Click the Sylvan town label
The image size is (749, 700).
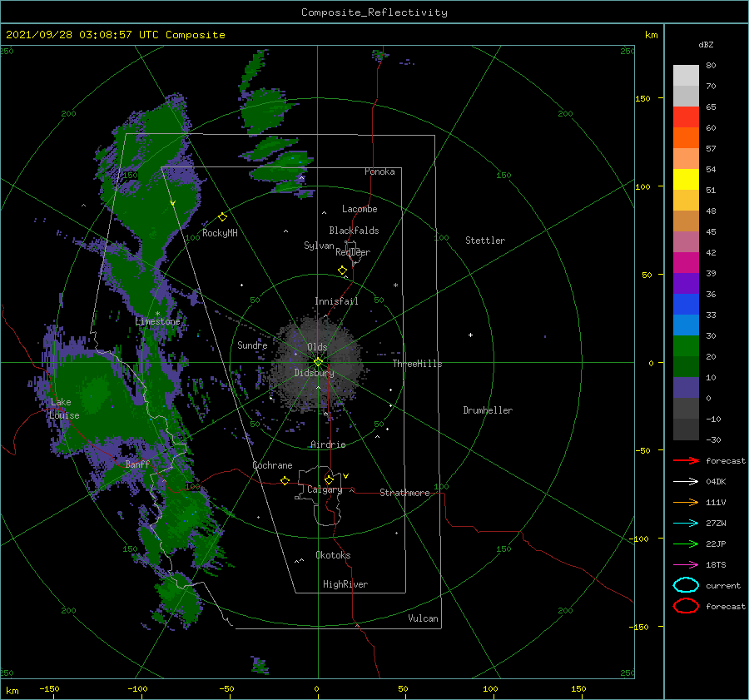[x=319, y=246]
